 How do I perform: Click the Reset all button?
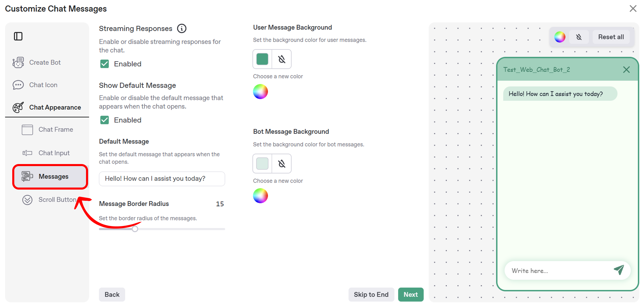611,37
